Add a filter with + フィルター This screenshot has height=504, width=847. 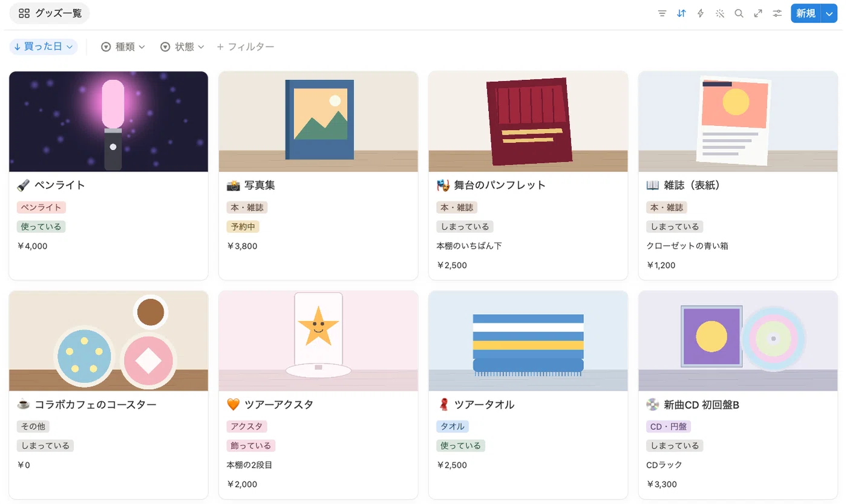pyautogui.click(x=245, y=47)
